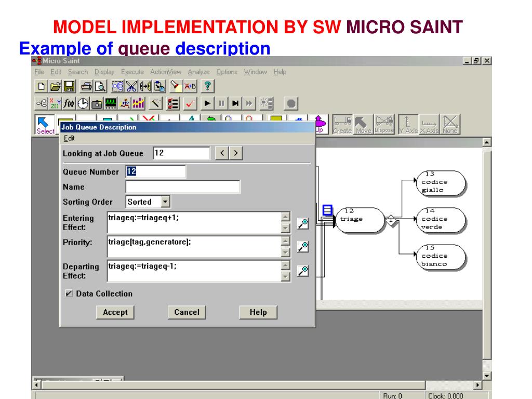Click the Queue Number input field
Viewport: 532px width, 399px height.
click(156, 171)
